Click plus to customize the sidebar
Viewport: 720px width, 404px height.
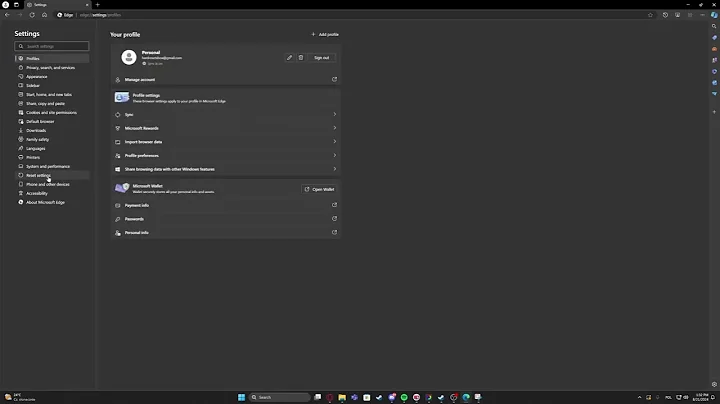pyautogui.click(x=714, y=112)
